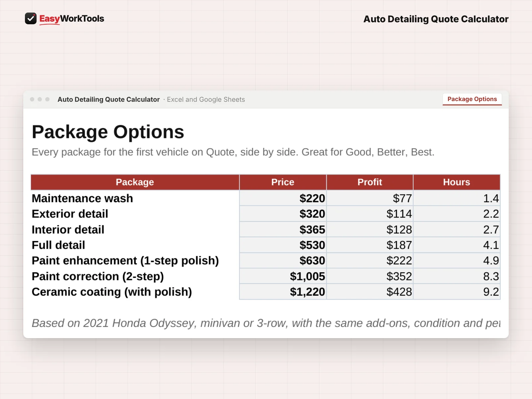Select the 2.2 hours cell

(x=457, y=214)
